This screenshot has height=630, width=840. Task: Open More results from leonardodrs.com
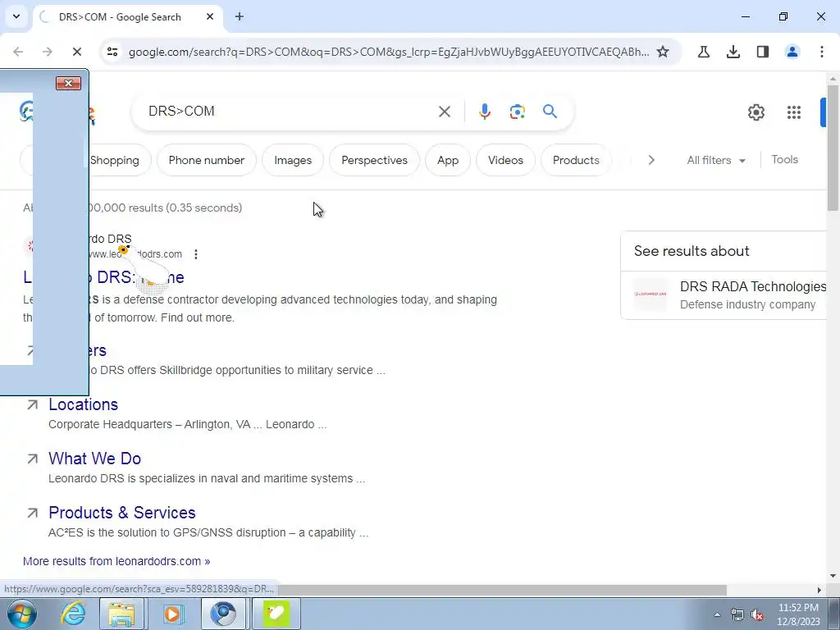116,561
